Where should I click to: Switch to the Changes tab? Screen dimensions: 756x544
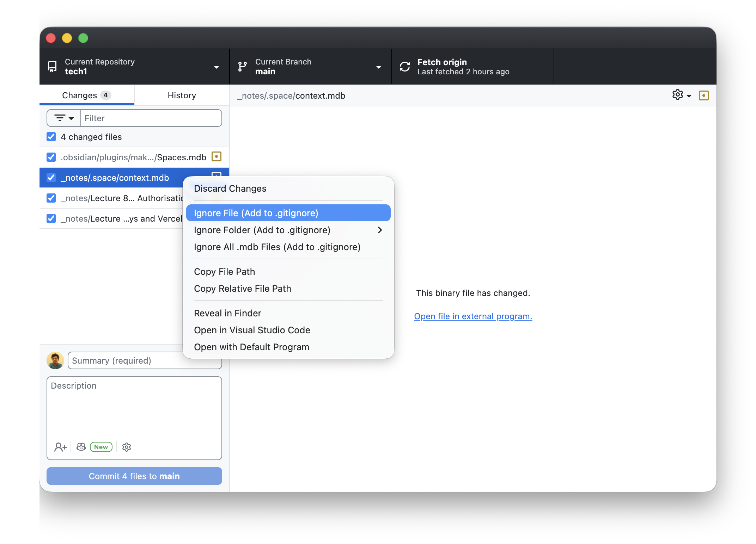tap(87, 95)
